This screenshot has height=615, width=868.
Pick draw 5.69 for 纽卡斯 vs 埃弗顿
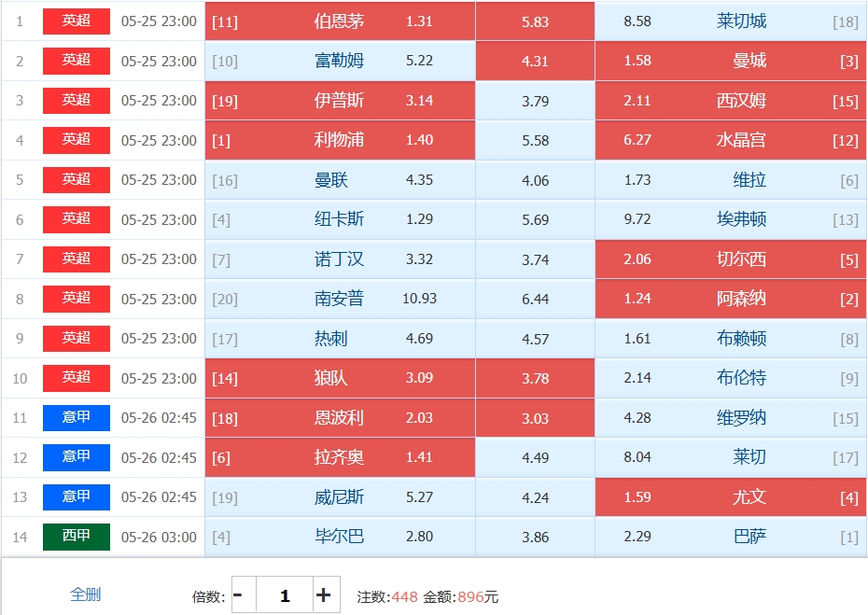(535, 219)
